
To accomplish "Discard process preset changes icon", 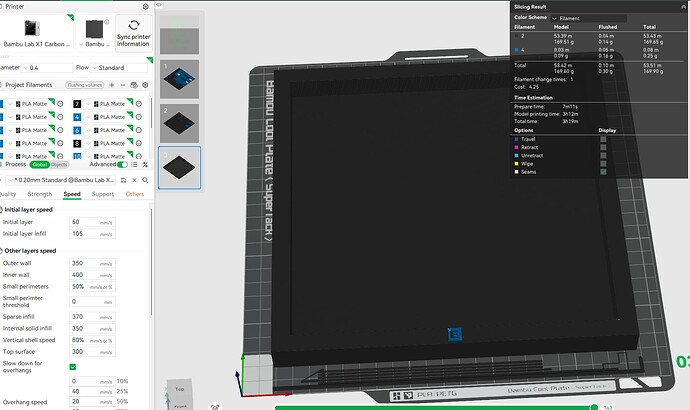I will tap(134, 180).
